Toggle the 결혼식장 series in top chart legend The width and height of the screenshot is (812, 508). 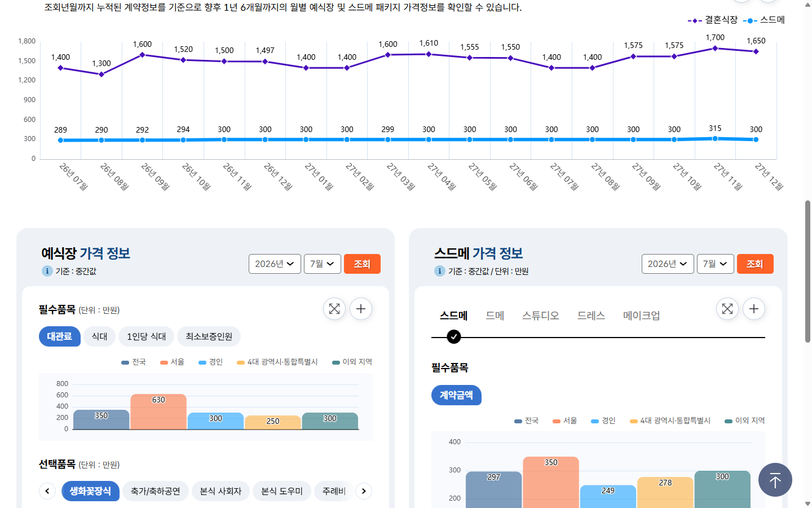coord(713,20)
